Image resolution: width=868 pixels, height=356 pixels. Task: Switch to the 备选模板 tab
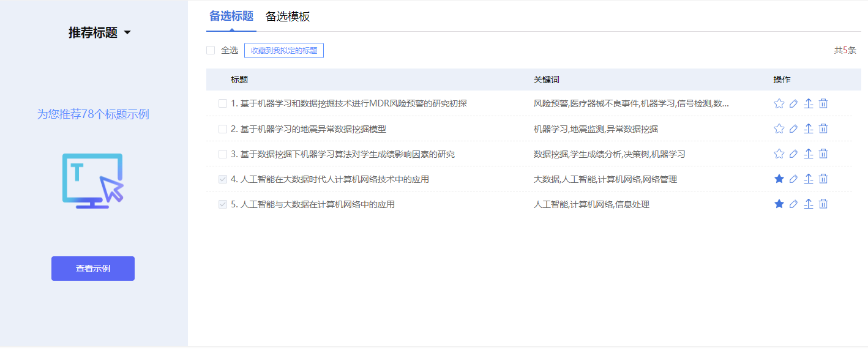tap(288, 17)
